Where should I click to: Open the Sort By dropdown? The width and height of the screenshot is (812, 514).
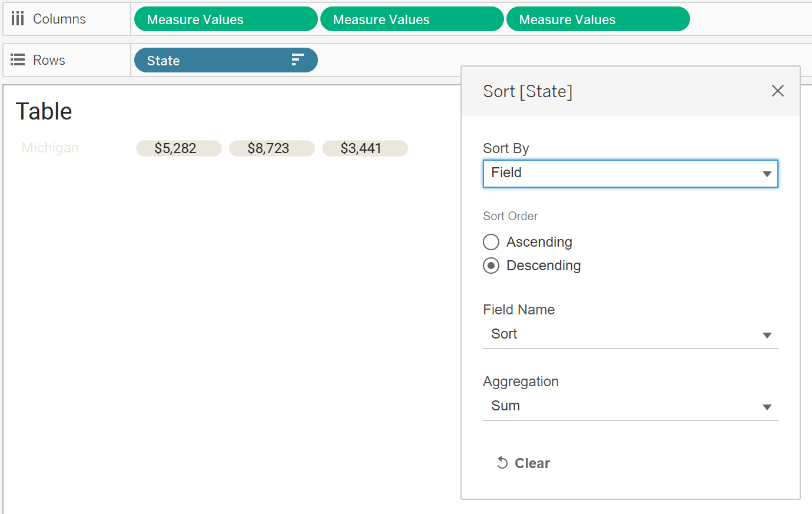click(x=630, y=174)
